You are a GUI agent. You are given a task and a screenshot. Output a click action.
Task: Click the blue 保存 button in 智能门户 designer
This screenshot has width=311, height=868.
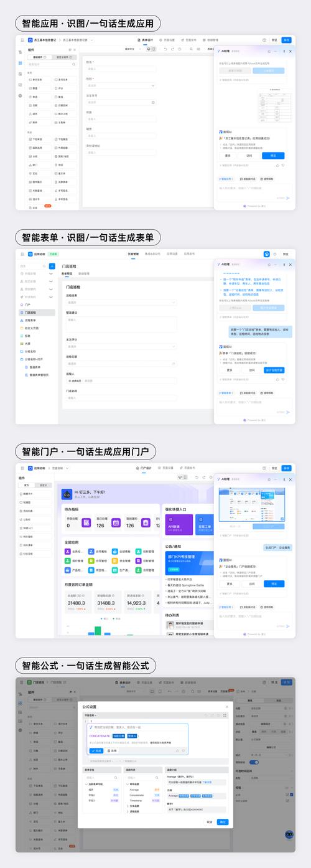tap(286, 468)
